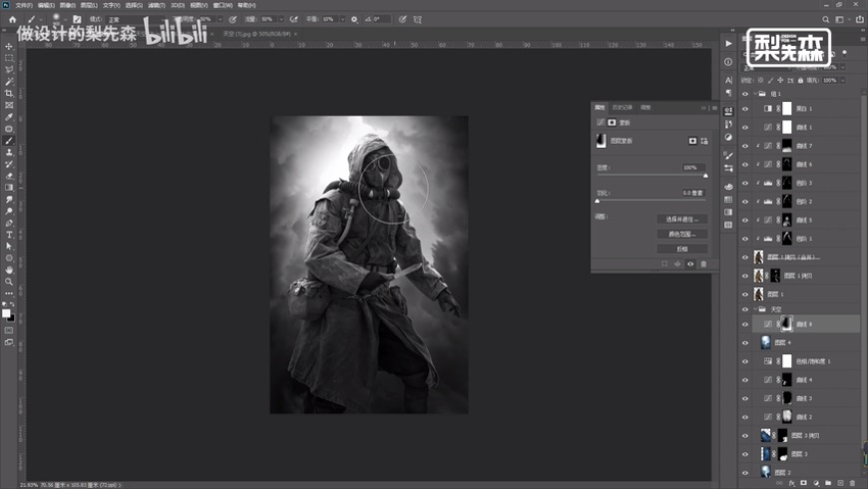The image size is (868, 489).
Task: Open the tool preset dropdown arrow
Action: [x=41, y=20]
